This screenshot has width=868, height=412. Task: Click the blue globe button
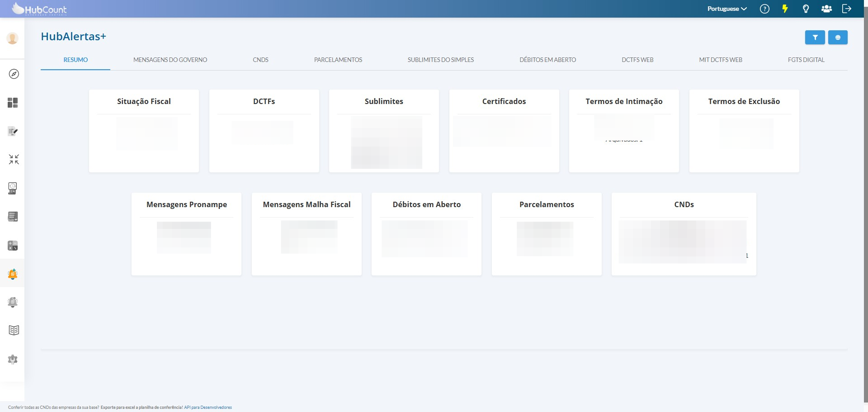838,38
